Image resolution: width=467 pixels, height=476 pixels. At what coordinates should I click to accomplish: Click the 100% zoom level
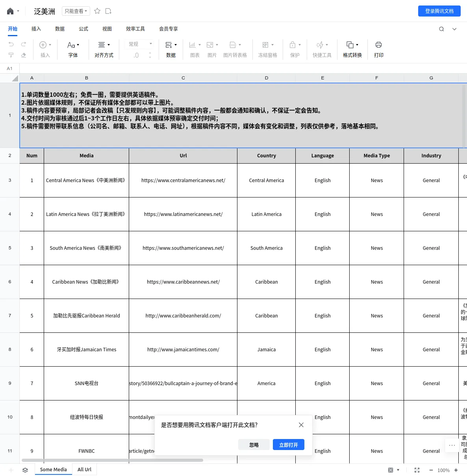[x=443, y=470]
